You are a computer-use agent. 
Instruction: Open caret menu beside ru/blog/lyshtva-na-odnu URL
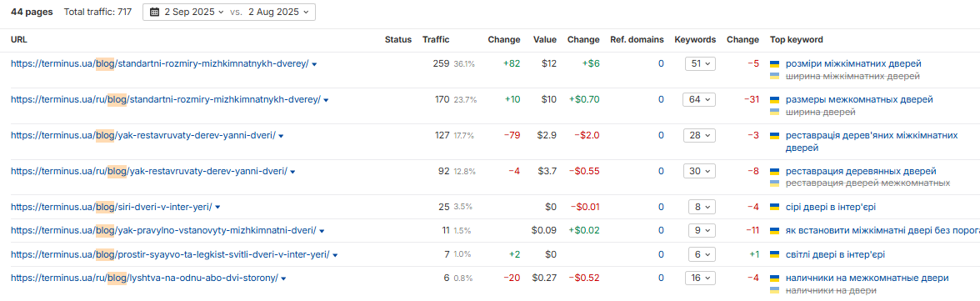point(283,278)
